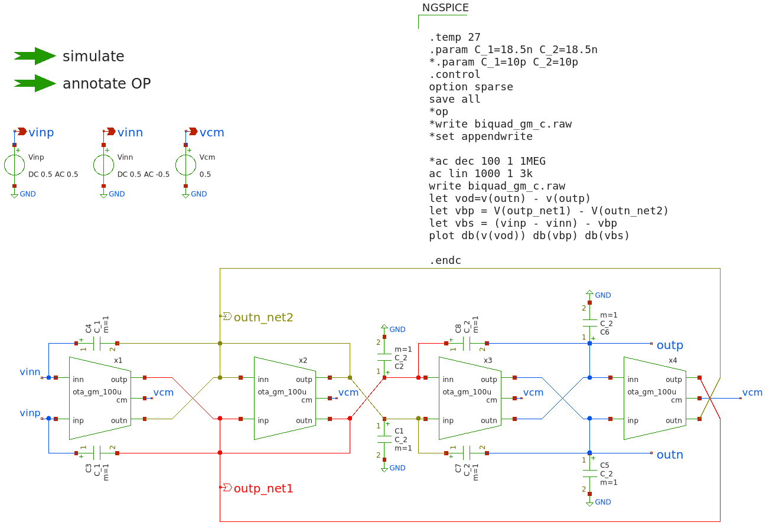Screen dimensions: 766x532
Task: Pick capacitor C5 below the outn net
Action: pyautogui.click(x=589, y=474)
